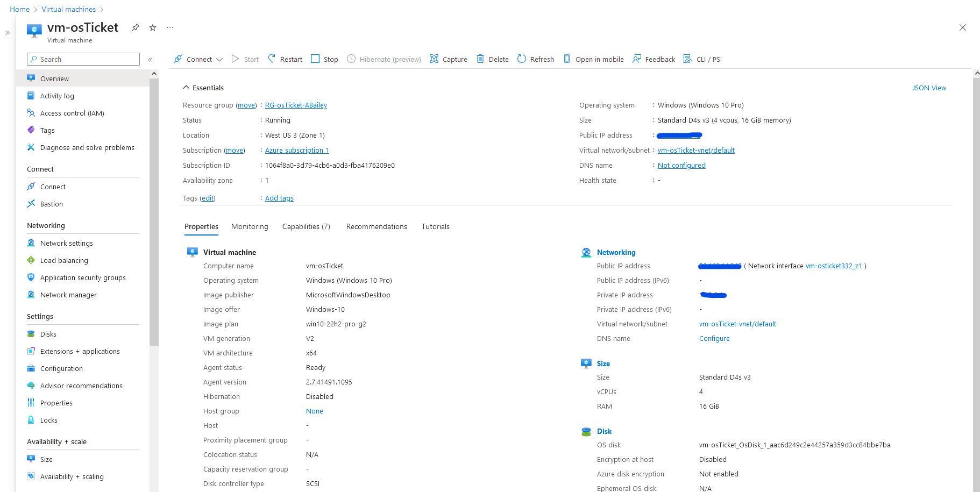Select the Properties tab
The width and height of the screenshot is (980, 492).
pyautogui.click(x=201, y=227)
